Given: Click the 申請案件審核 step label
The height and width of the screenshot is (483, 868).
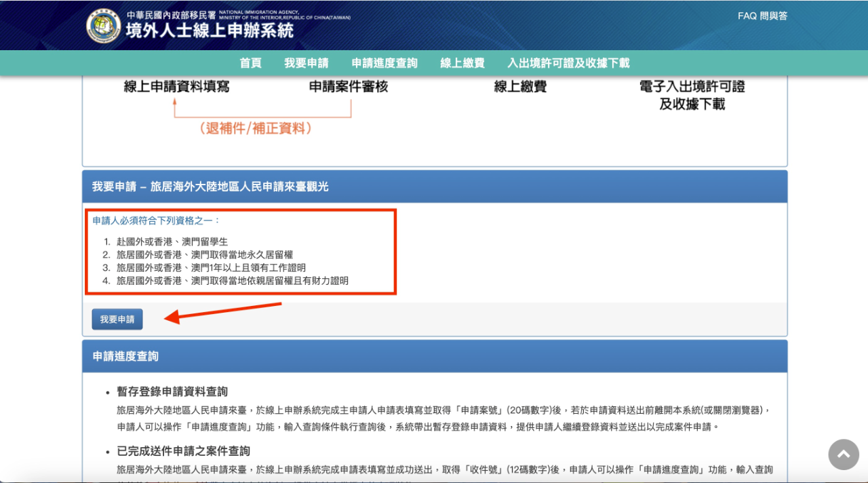Looking at the screenshot, I should [349, 87].
